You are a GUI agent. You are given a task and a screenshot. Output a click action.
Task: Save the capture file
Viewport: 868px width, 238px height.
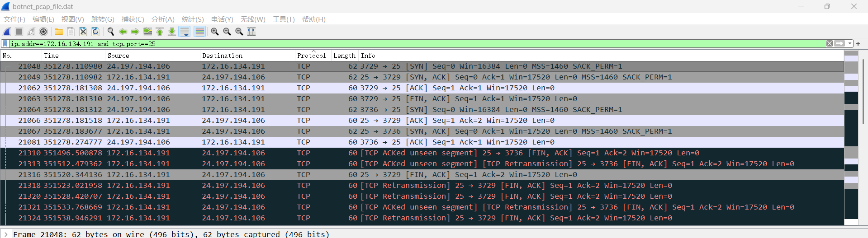click(71, 32)
